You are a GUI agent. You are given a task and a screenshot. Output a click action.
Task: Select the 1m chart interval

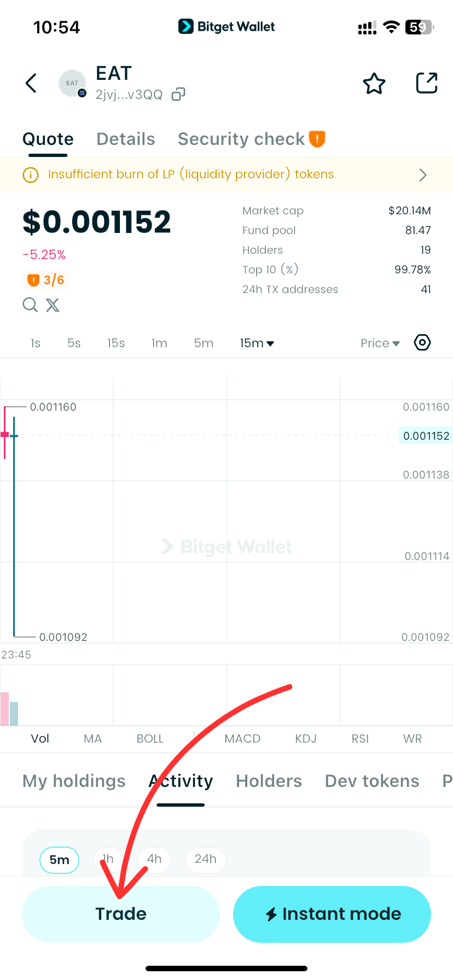click(159, 343)
